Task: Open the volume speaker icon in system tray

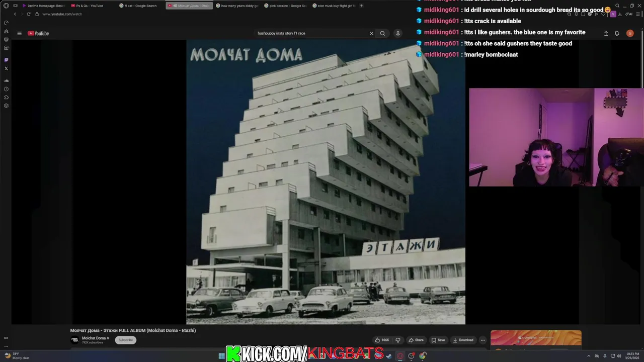Action: click(x=619, y=356)
